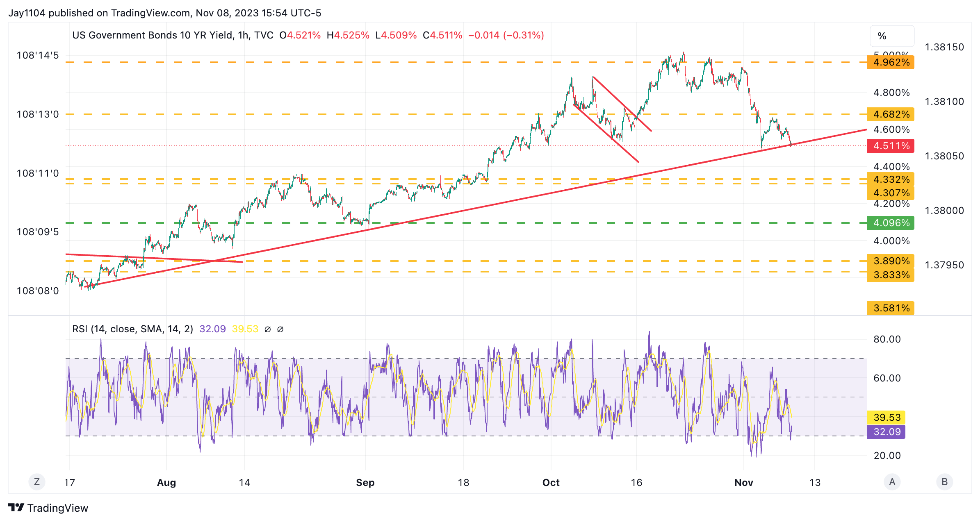Click the red 4.511% current price label
This screenshot has height=522, width=980.
891,146
